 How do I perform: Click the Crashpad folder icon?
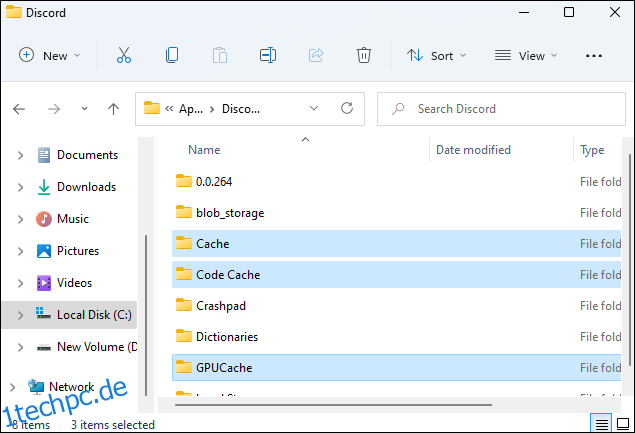pyautogui.click(x=183, y=305)
